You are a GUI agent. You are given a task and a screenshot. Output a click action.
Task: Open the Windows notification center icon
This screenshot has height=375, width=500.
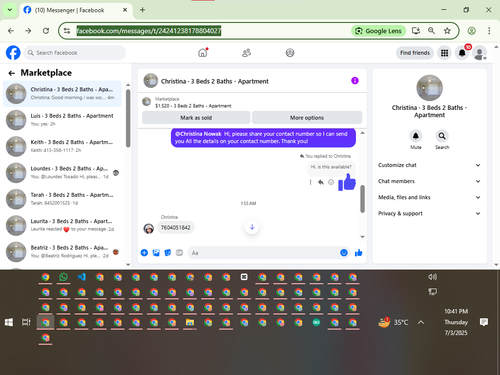(x=484, y=322)
